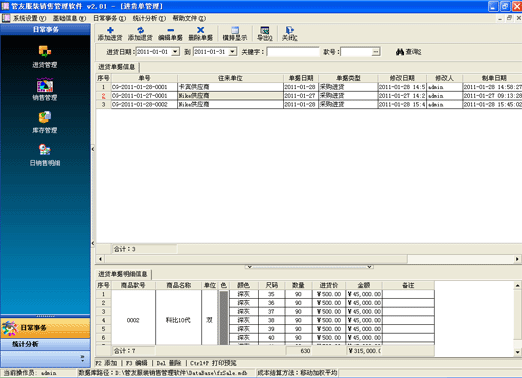Open the 统计分析 menu

pos(149,18)
